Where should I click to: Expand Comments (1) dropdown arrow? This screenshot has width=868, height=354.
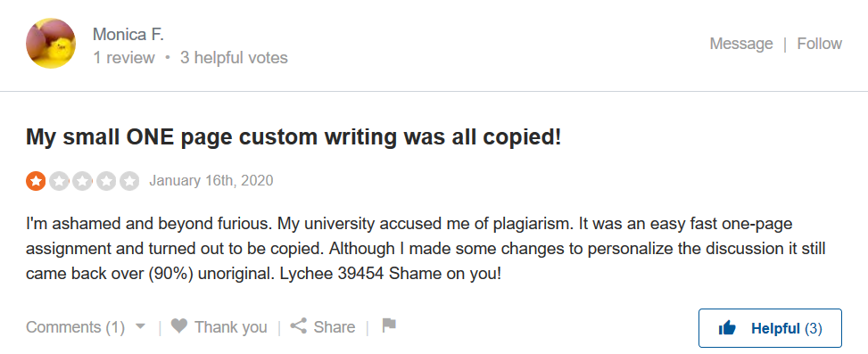pos(141,326)
